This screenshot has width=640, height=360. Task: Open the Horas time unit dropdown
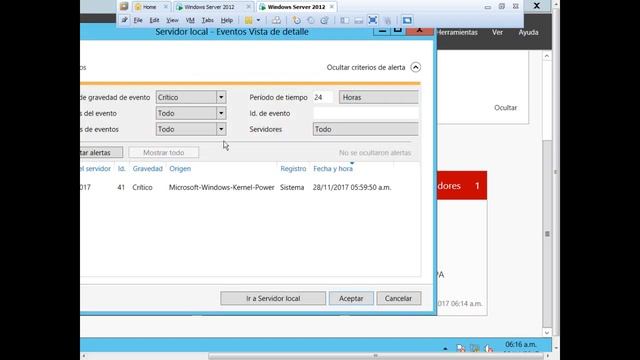pos(378,97)
